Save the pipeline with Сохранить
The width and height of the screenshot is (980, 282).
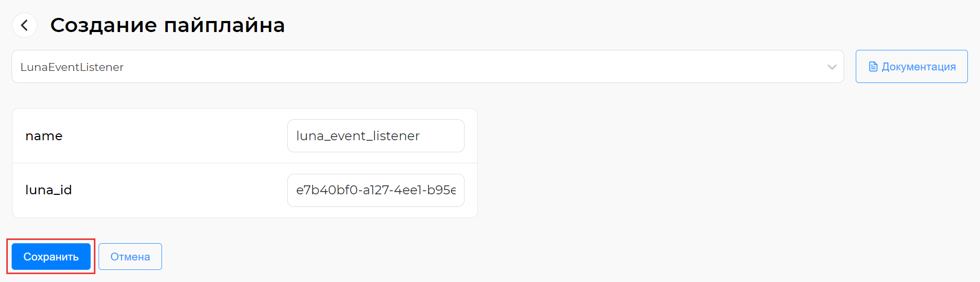(51, 257)
